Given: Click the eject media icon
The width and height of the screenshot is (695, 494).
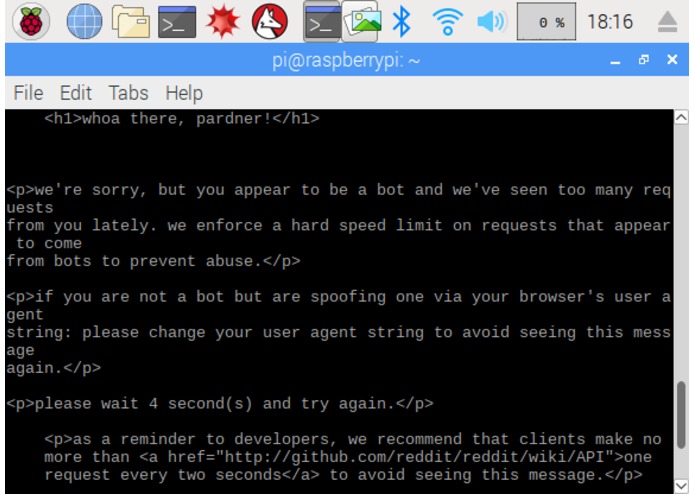Looking at the screenshot, I should coord(667,22).
